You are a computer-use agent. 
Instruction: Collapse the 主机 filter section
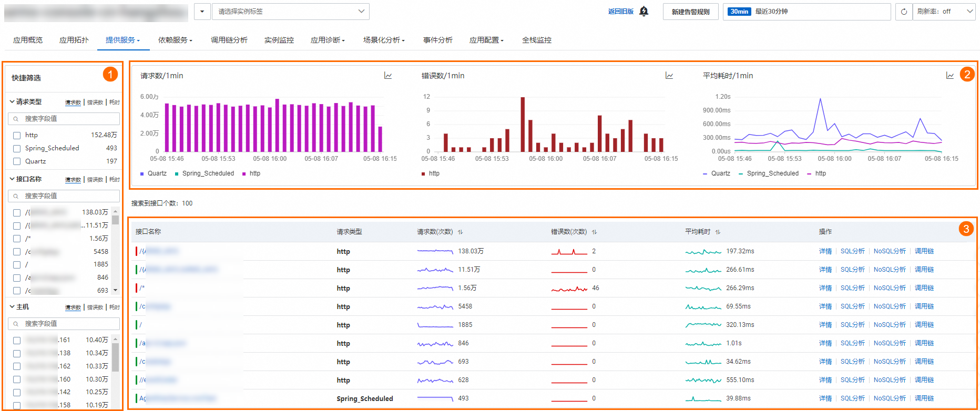tap(12, 307)
